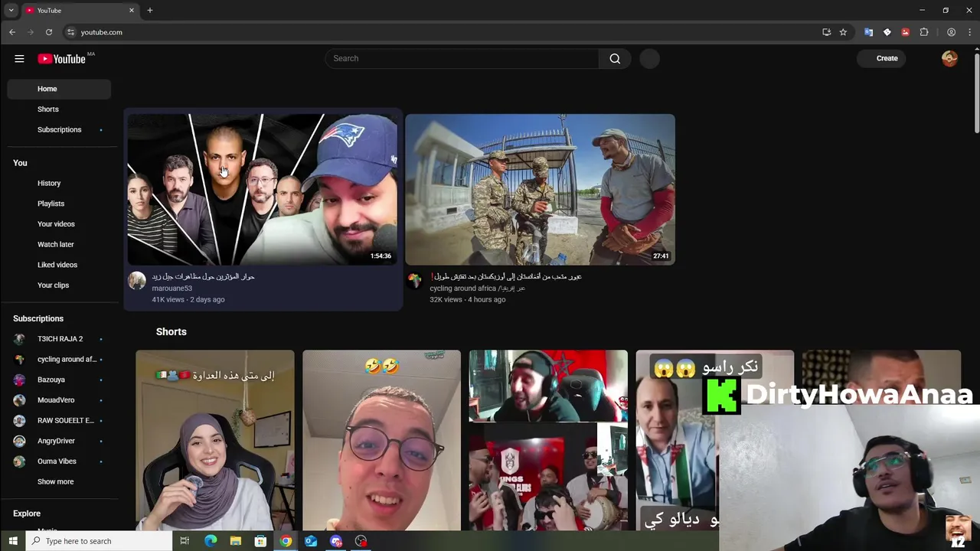Image resolution: width=980 pixels, height=551 pixels.
Task: Click RAW SOUEELT E... channel avatar icon
Action: [x=20, y=421]
